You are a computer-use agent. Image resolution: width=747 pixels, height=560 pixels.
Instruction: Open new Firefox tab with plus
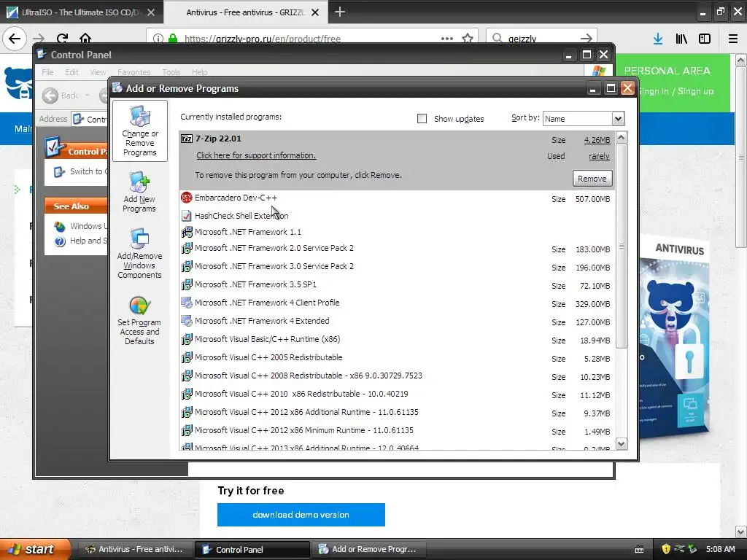[340, 12]
